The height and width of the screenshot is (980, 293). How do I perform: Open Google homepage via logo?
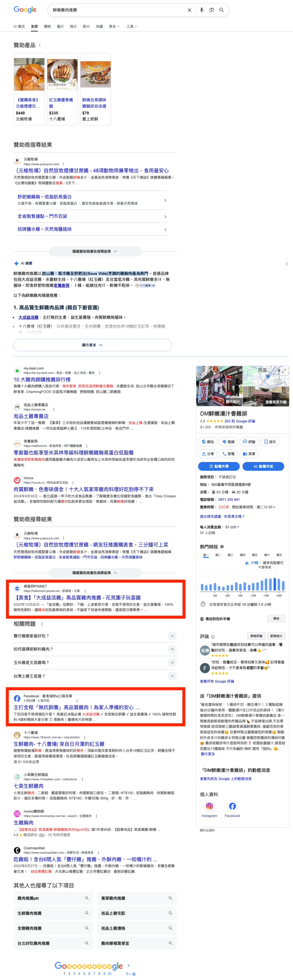25,10
